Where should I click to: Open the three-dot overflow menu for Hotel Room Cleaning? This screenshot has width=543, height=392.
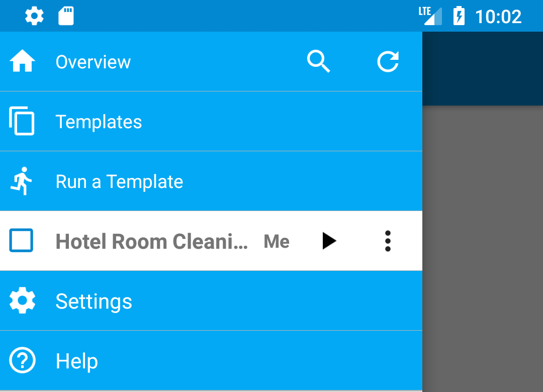(388, 241)
